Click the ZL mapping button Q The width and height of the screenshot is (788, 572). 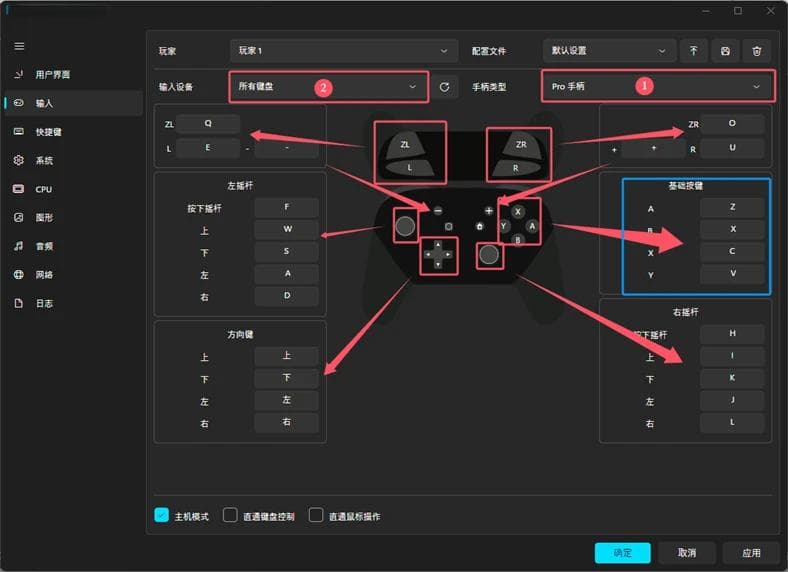click(x=208, y=124)
